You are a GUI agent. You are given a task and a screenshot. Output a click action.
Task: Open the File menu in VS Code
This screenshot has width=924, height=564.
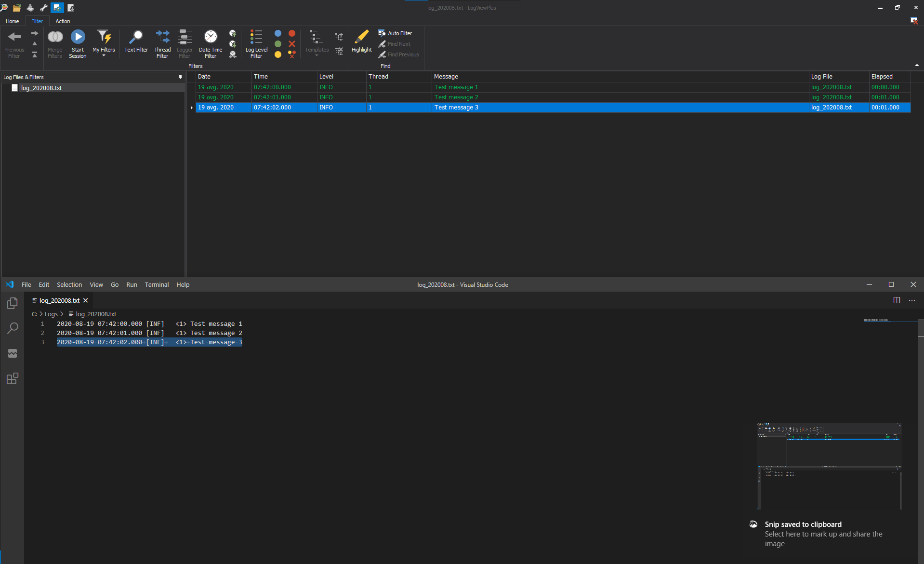[26, 285]
